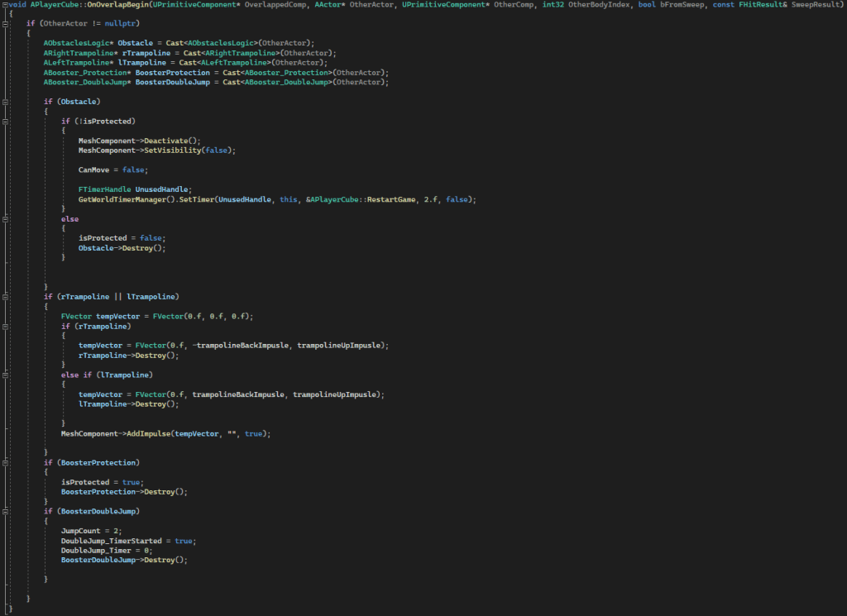Viewport: 847px width, 616px height.
Task: Collapse the 'if (BoosterProtection)' block
Action: 6,462
